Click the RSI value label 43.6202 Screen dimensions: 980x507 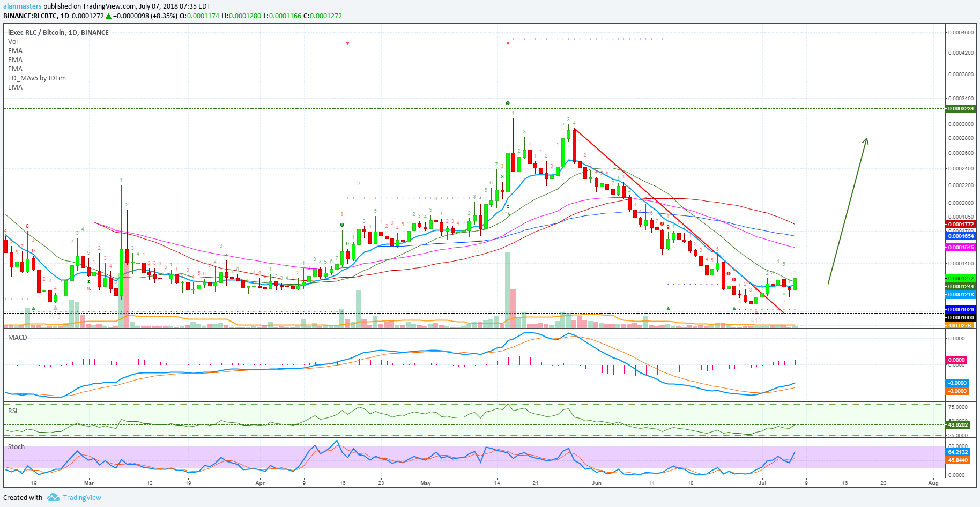coord(957,425)
